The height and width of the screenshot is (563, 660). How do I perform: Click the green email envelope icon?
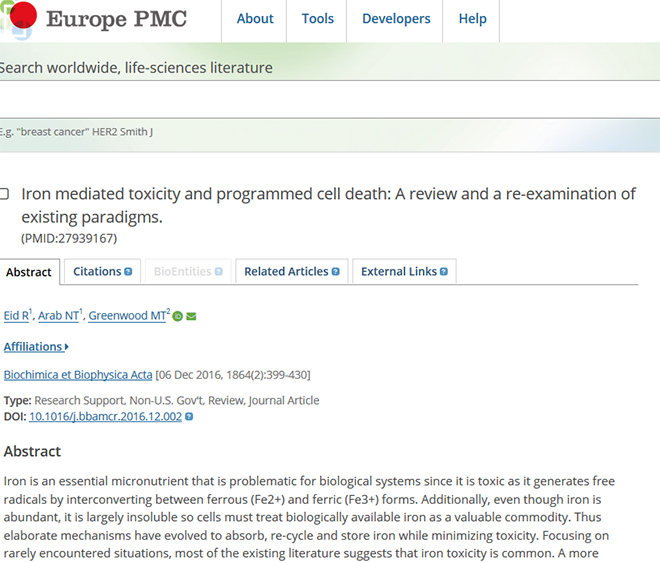191,316
